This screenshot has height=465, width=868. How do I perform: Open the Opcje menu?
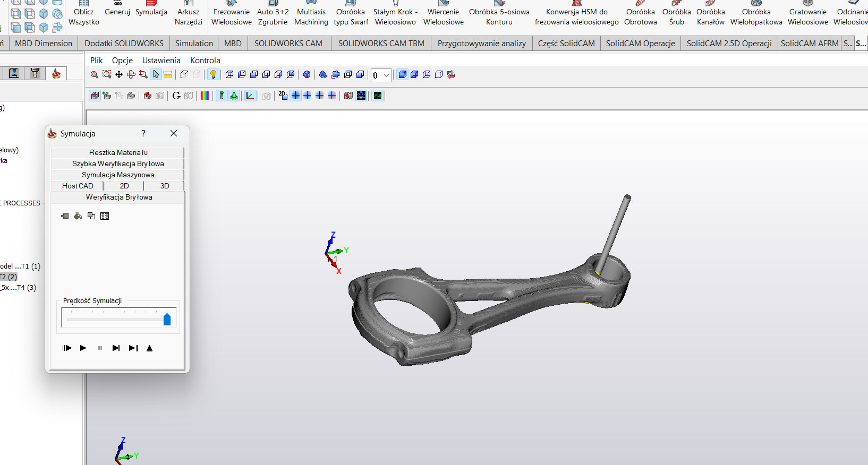[x=122, y=61]
